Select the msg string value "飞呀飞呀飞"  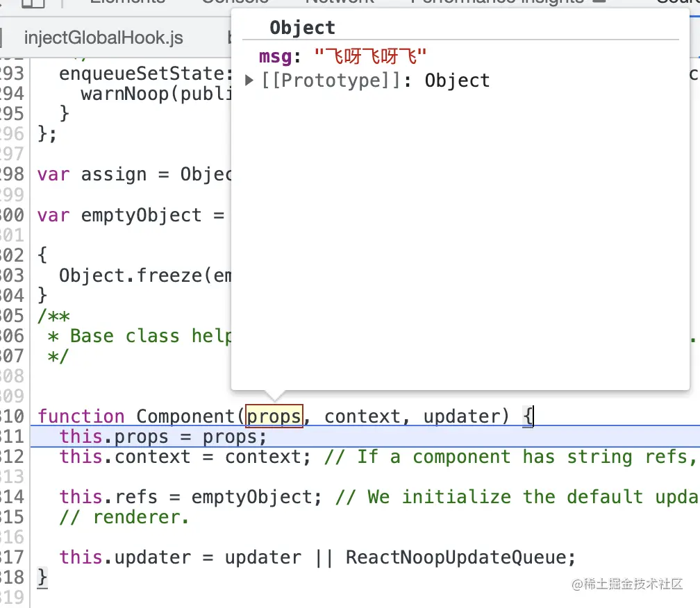point(370,57)
